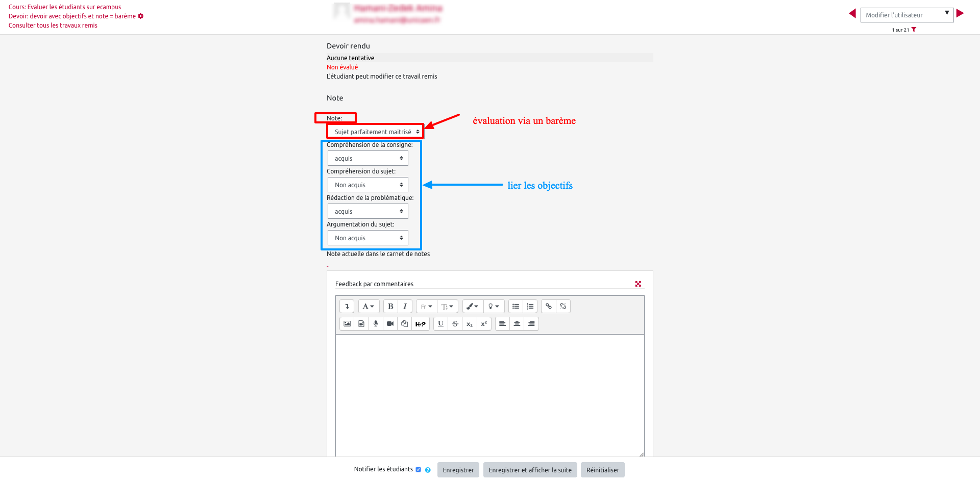Image resolution: width=980 pixels, height=481 pixels.
Task: Open the font color brush dropdown
Action: tap(473, 307)
